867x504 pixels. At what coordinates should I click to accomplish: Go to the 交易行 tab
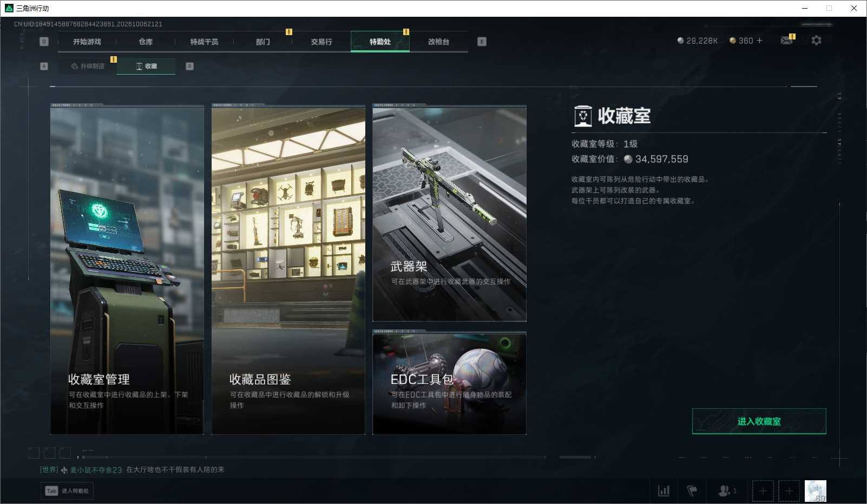[x=321, y=42]
